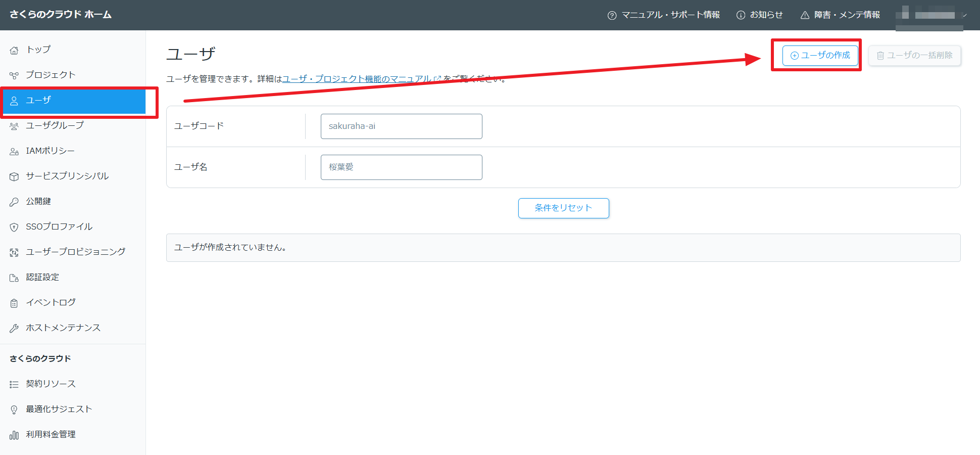Image resolution: width=980 pixels, height=455 pixels.
Task: Click the ホストメンテナンス wrench icon
Action: 14,328
